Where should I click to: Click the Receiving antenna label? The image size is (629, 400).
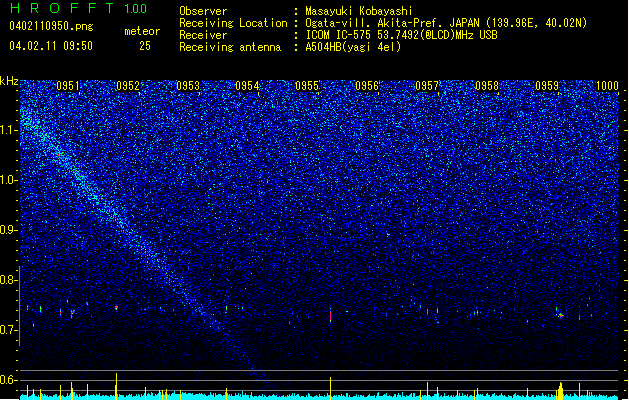pyautogui.click(x=230, y=47)
